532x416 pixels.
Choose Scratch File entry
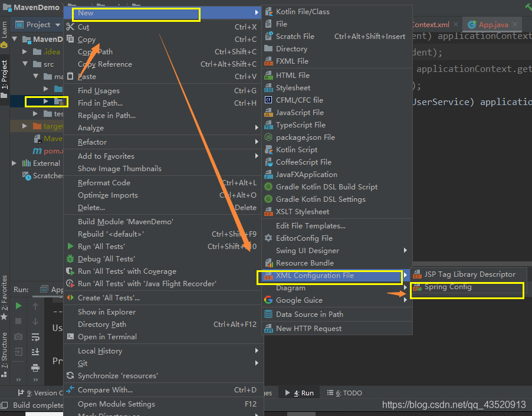coord(337,37)
